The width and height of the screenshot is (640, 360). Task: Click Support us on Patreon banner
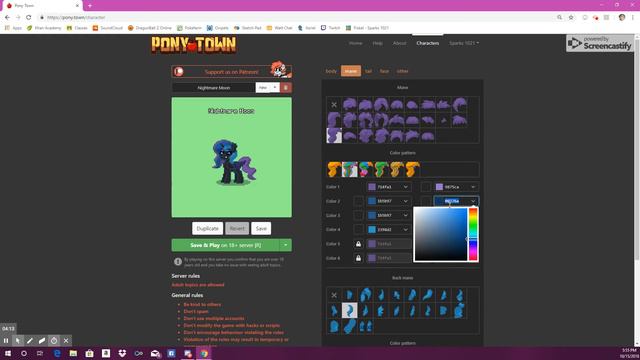(231, 71)
